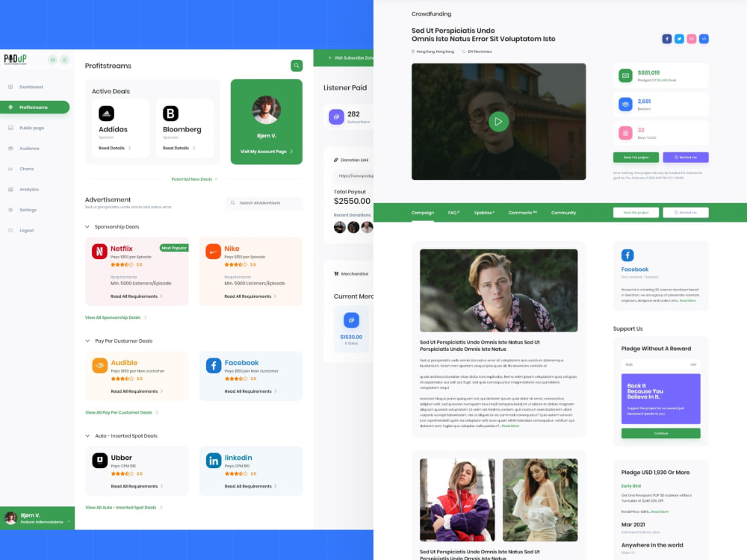Click the Bloomberg B logo icon
The width and height of the screenshot is (747, 560).
point(170,113)
